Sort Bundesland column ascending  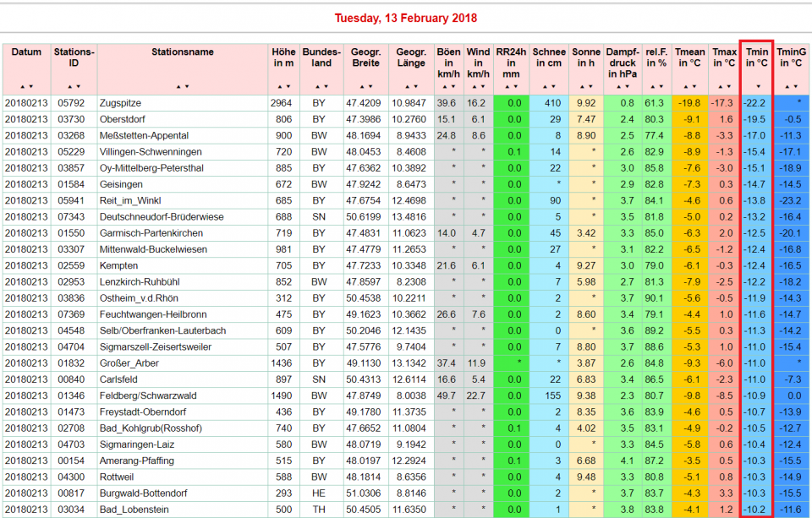(315, 87)
